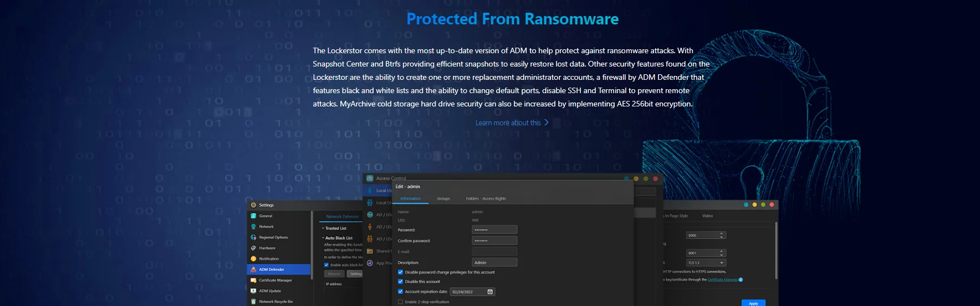Open the Notification icon in Settings sidebar

pyautogui.click(x=253, y=258)
